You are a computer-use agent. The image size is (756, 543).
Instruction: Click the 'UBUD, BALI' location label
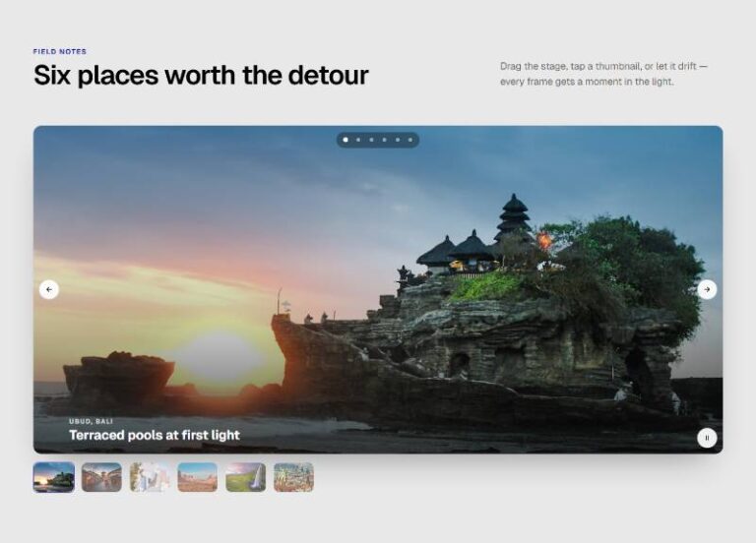[92, 421]
